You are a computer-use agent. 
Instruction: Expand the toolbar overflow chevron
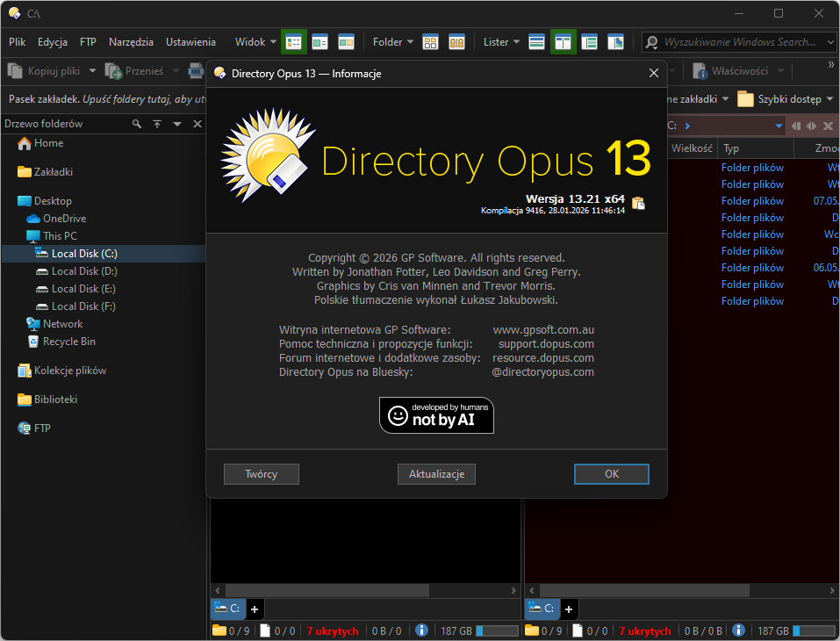coord(831,65)
